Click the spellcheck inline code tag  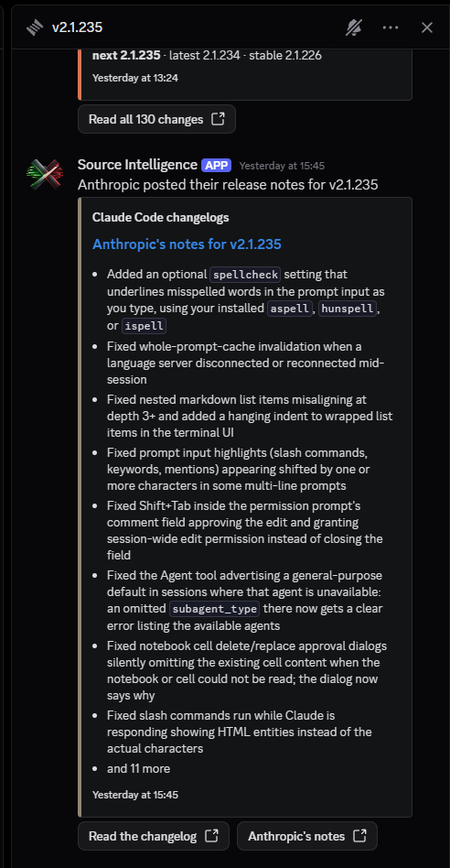[x=245, y=275]
